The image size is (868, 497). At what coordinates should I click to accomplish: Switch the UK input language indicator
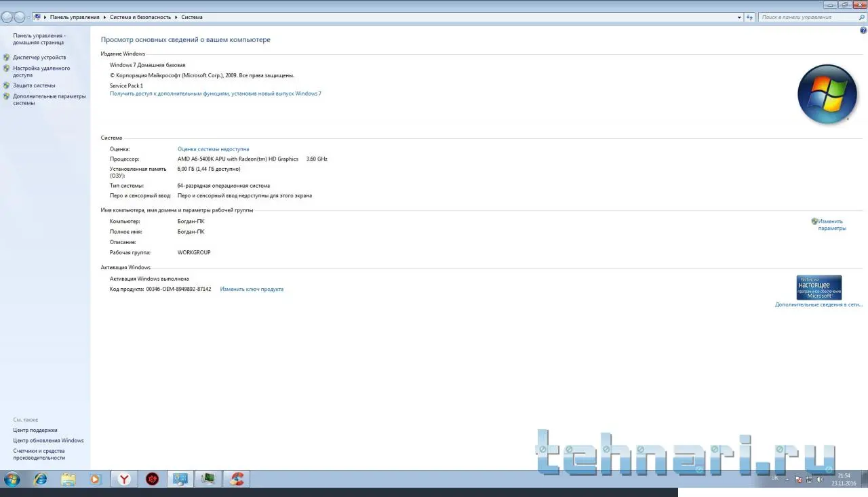[x=775, y=478]
